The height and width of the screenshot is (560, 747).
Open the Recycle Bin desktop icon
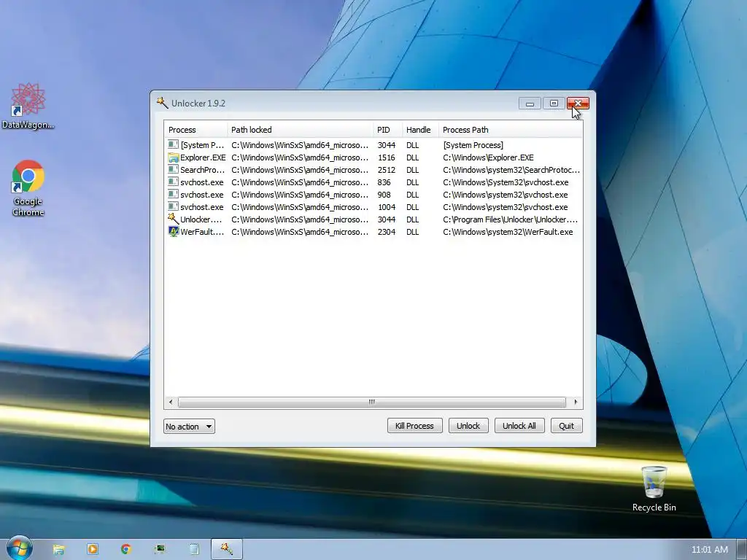pos(654,489)
